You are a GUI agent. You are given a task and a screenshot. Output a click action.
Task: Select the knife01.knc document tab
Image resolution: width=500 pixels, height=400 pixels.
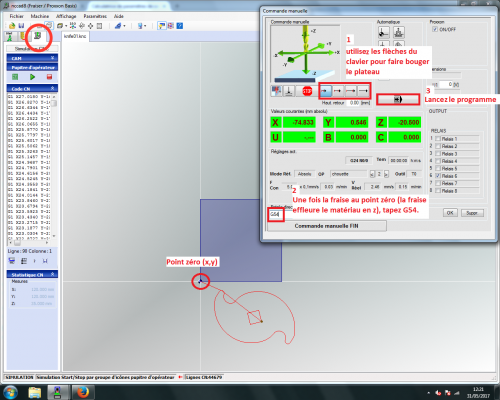[75, 36]
